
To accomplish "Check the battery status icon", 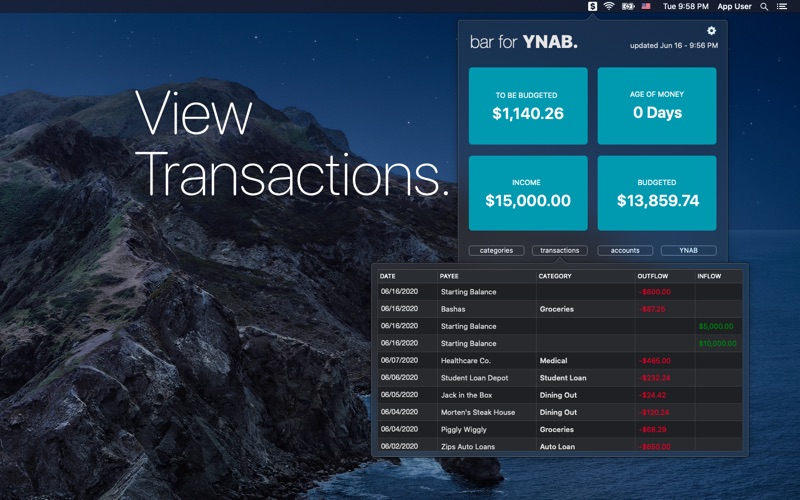I will click(x=628, y=6).
